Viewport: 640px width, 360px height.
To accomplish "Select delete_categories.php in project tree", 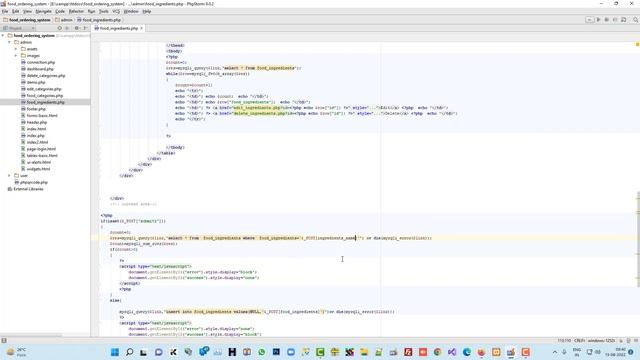I will 43,76.
